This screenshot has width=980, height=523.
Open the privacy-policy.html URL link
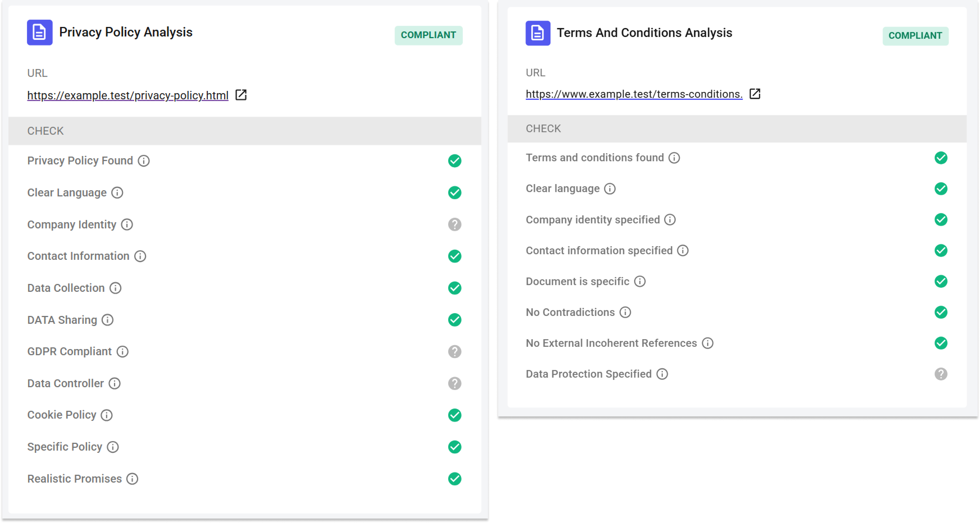[128, 95]
